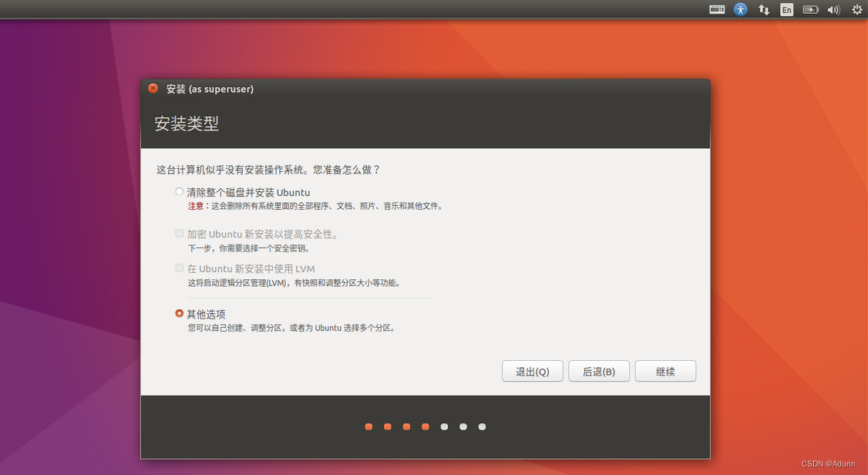Click the 退出(Q) button
The height and width of the screenshot is (475, 868).
[533, 372]
